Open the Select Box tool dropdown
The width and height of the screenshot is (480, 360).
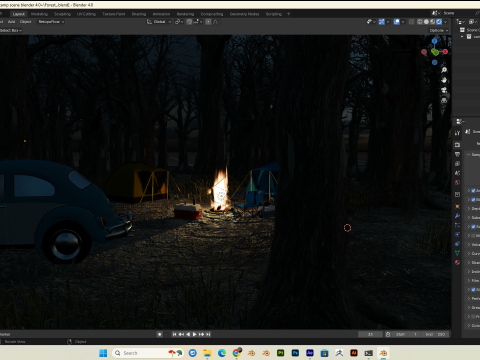11,30
